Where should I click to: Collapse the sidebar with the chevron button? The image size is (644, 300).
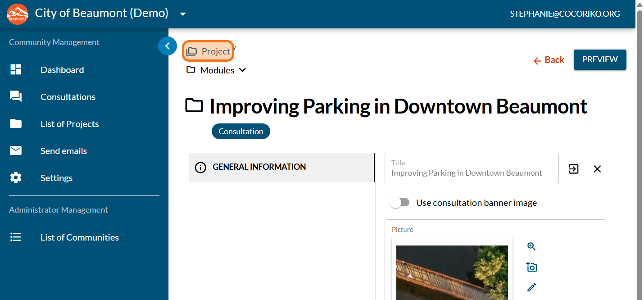tap(168, 46)
